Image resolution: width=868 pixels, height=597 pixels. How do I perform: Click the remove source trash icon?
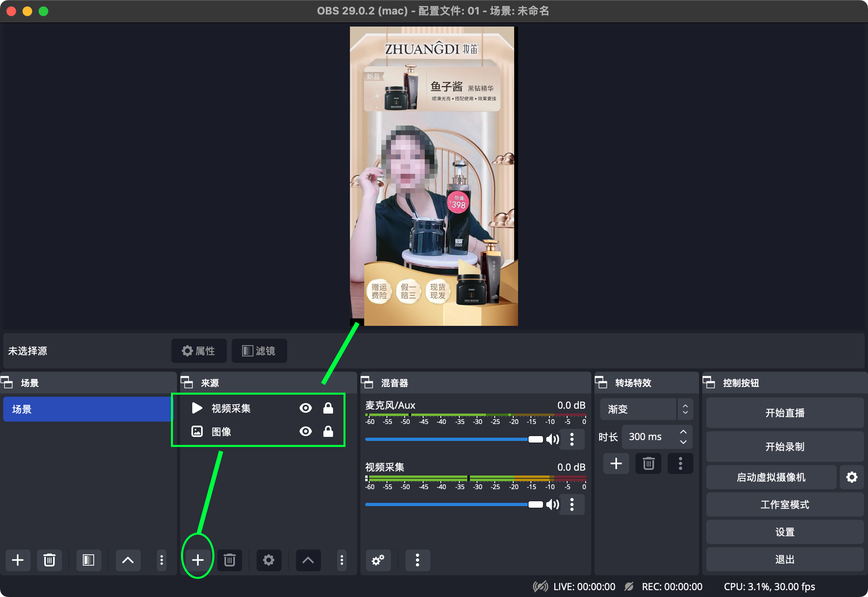coord(229,560)
